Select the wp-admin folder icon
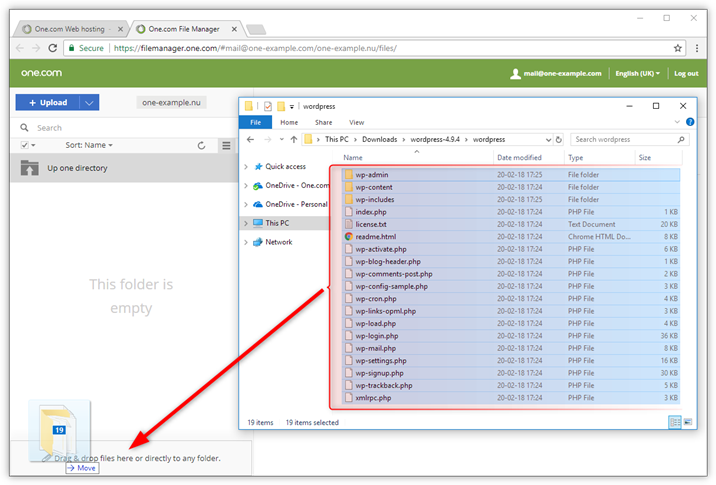 [x=349, y=174]
